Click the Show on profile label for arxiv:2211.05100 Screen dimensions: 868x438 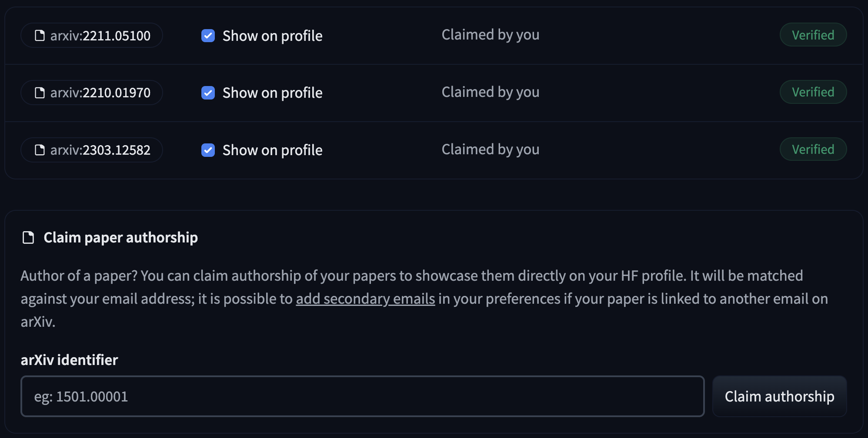(272, 36)
